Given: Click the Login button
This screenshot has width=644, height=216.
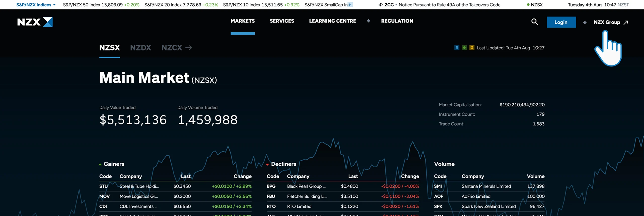Looking at the screenshot, I should click(561, 22).
